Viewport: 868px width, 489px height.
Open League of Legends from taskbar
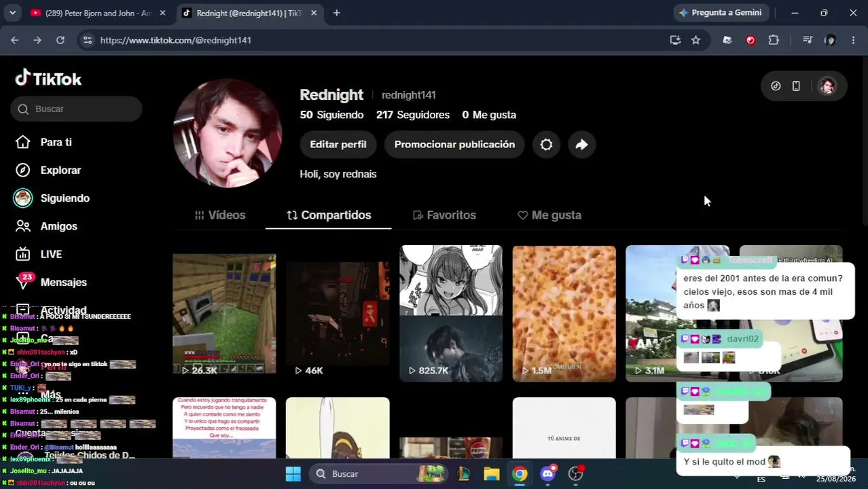pos(464,473)
